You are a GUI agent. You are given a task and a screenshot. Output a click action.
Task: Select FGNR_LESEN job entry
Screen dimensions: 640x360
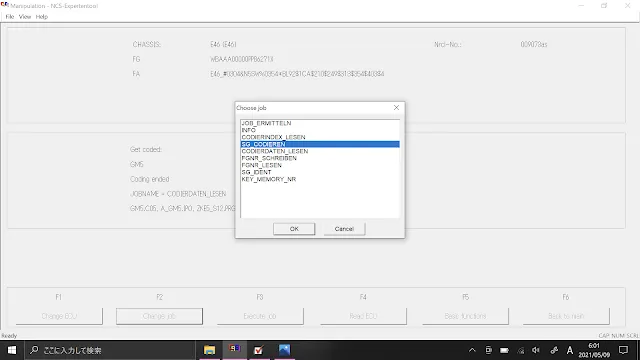click(320, 165)
